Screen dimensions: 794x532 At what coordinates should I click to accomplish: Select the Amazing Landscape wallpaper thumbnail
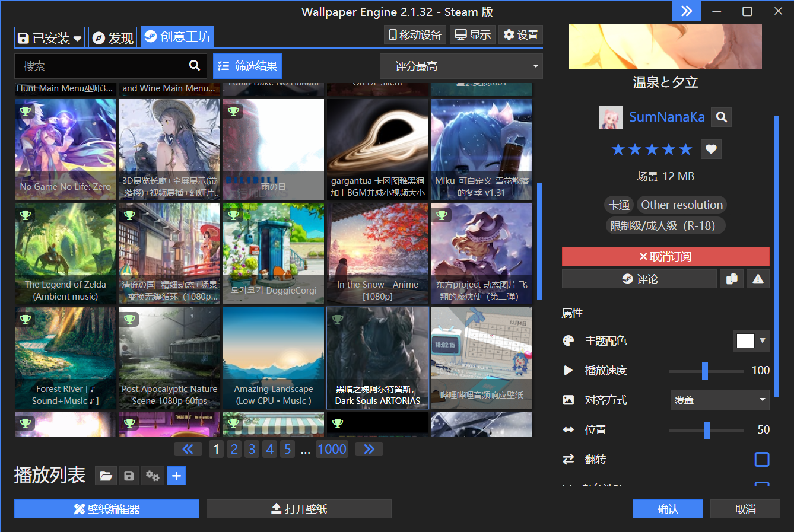point(274,358)
